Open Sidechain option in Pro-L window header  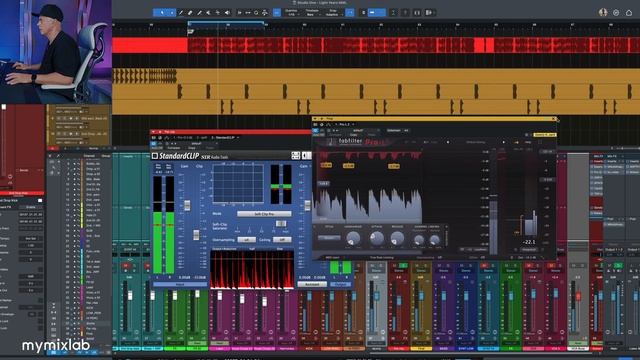(x=393, y=131)
